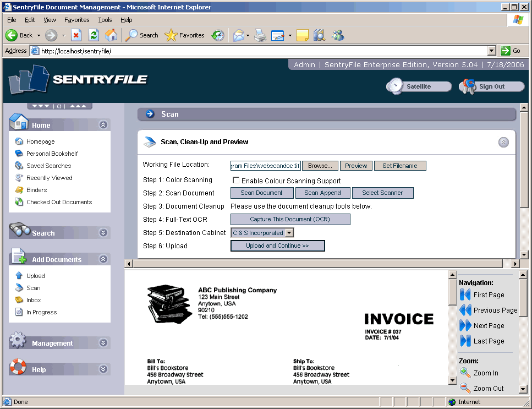Screen dimensions: 532x409
Task: Click the Scan Document button
Action: pyautogui.click(x=261, y=193)
